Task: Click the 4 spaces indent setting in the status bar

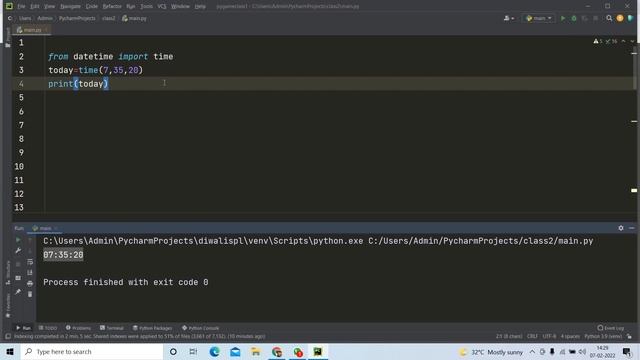Action: click(x=570, y=336)
